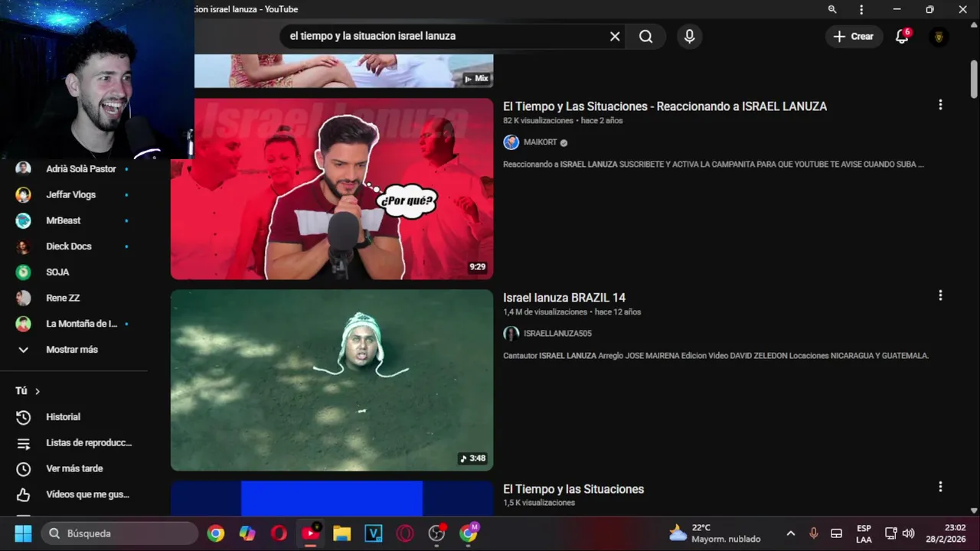The height and width of the screenshot is (551, 980).
Task: Click the ISRAELLANUZA505 channel name
Action: pyautogui.click(x=557, y=334)
